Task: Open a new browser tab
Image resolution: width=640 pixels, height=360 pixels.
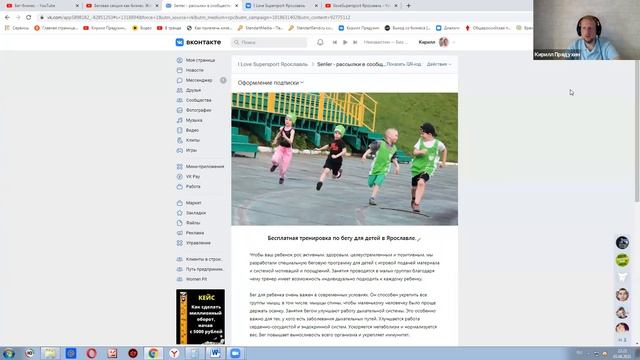Action: pyautogui.click(x=408, y=6)
